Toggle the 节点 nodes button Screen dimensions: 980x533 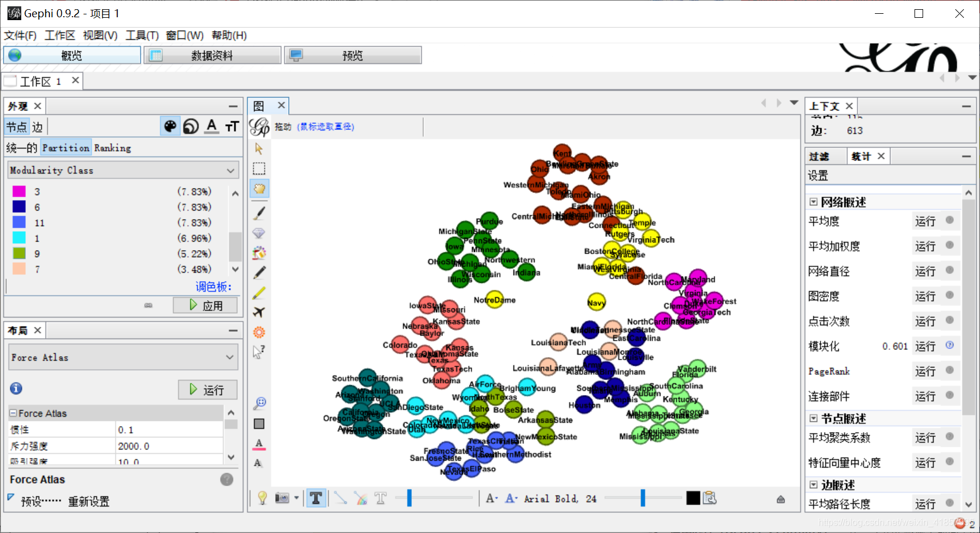(x=17, y=127)
